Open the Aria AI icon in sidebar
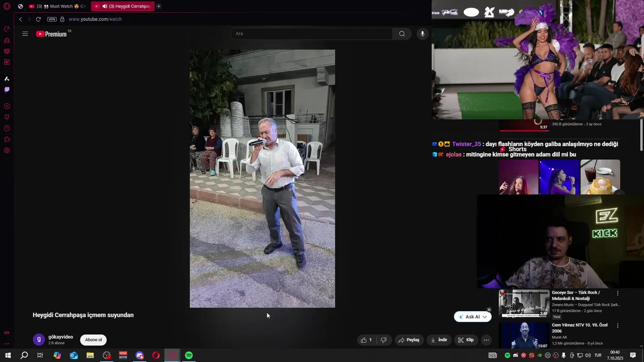Screen dimensions: 644x362 tap(7, 78)
